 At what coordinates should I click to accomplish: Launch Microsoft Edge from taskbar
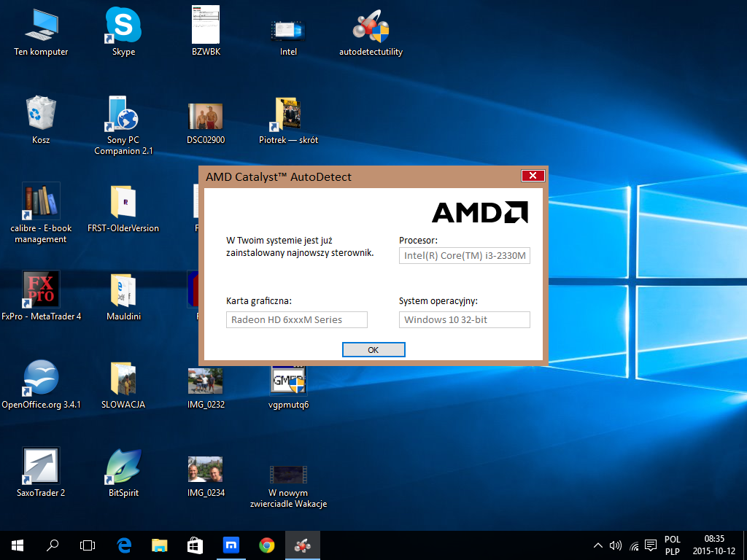click(x=124, y=545)
